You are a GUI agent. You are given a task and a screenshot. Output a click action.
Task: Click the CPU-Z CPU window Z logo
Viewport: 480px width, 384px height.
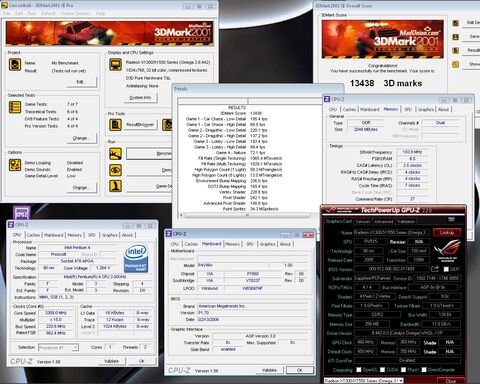(x=11, y=225)
